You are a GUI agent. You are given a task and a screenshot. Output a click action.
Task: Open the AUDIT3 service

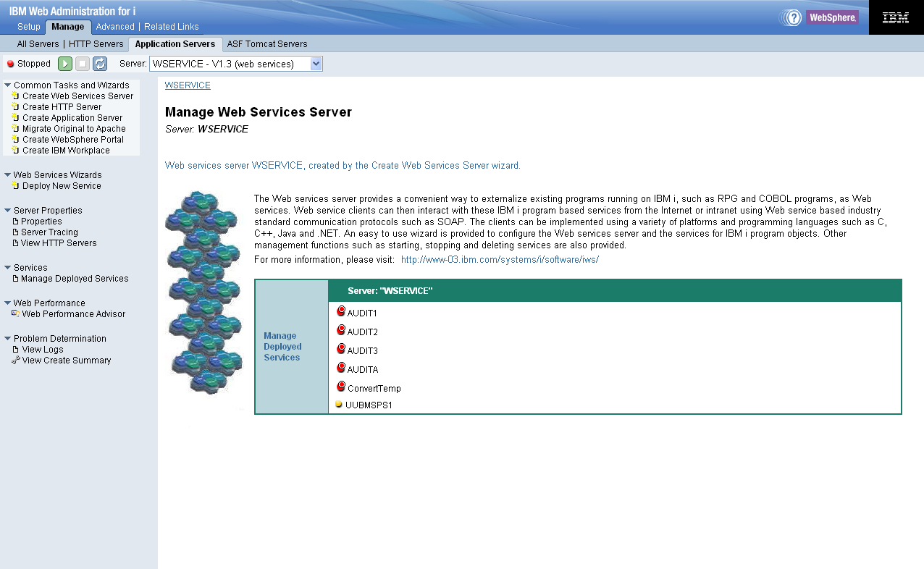363,351
